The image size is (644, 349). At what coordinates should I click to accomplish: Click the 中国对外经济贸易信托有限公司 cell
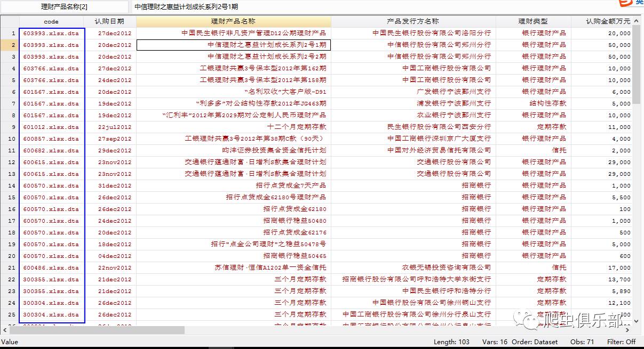(414, 150)
